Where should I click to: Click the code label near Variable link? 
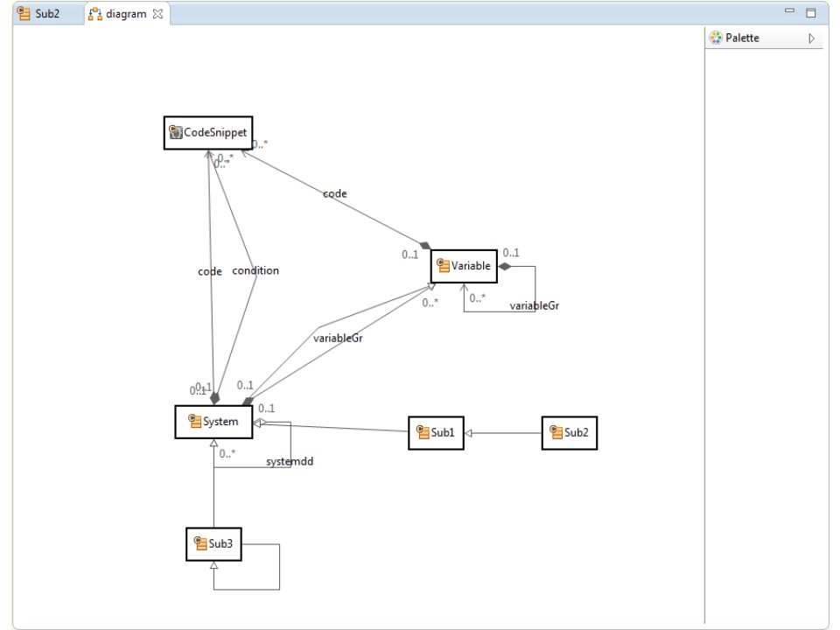pyautogui.click(x=335, y=194)
